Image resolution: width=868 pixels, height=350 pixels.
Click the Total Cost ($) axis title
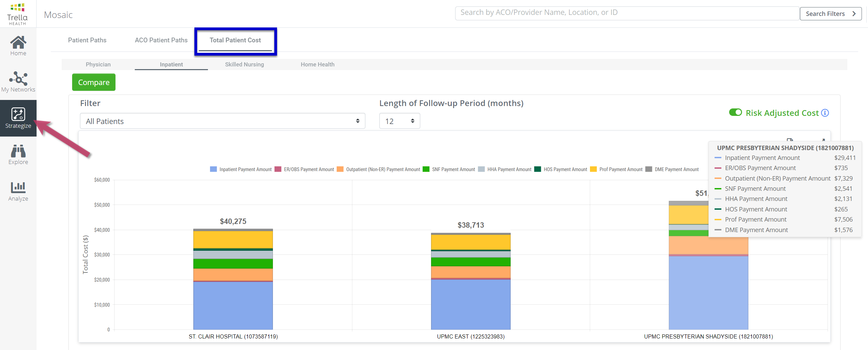coord(85,254)
